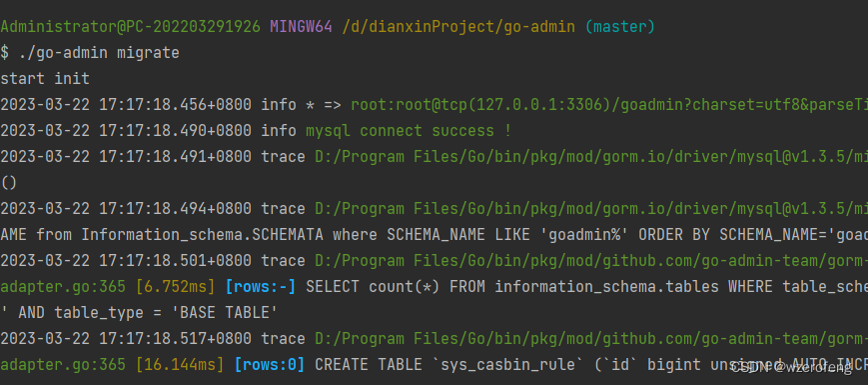Open gorm.io mysql driver path logged at 17:17:18.494
Image resolution: width=868 pixels, height=385 pixels.
(591, 209)
